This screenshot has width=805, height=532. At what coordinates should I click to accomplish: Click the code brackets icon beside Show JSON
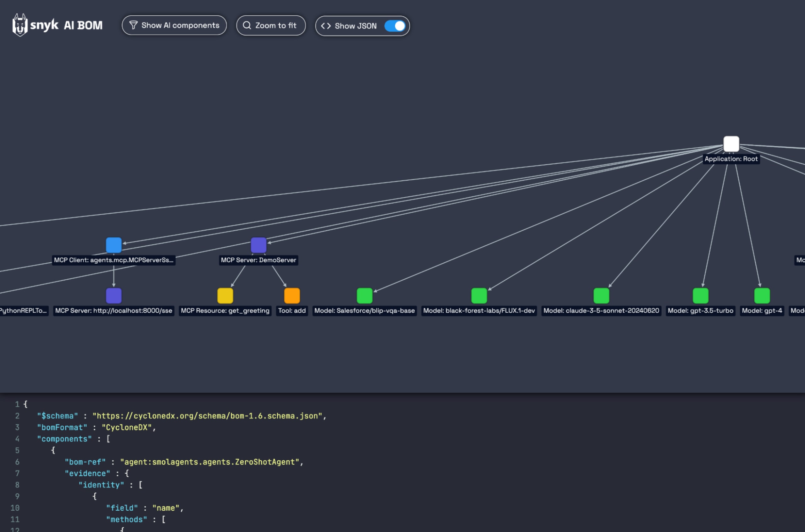tap(325, 26)
